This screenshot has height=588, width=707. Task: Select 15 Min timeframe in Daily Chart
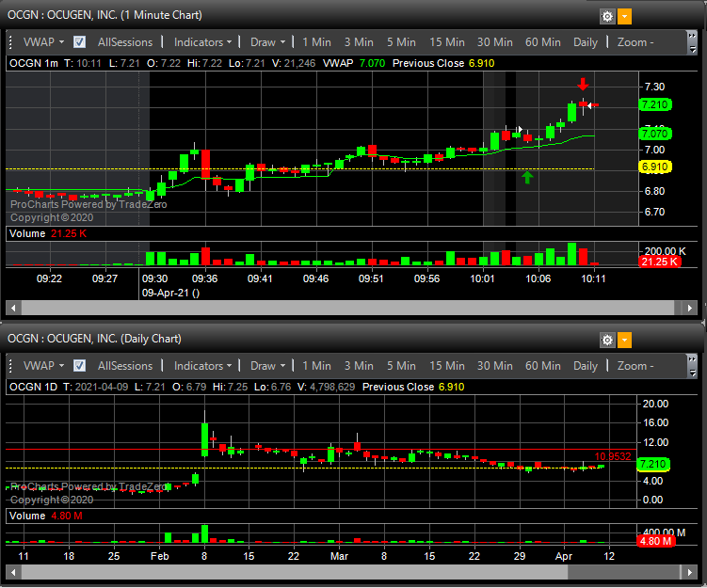(447, 365)
